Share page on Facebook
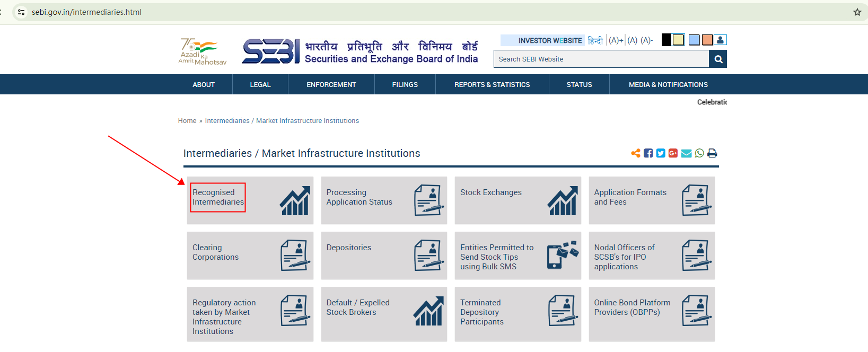Image resolution: width=868 pixels, height=352 pixels. (x=648, y=153)
